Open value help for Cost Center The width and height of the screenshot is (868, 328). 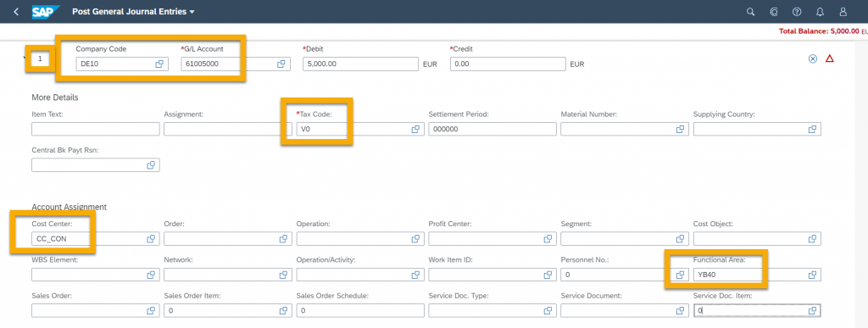[150, 239]
